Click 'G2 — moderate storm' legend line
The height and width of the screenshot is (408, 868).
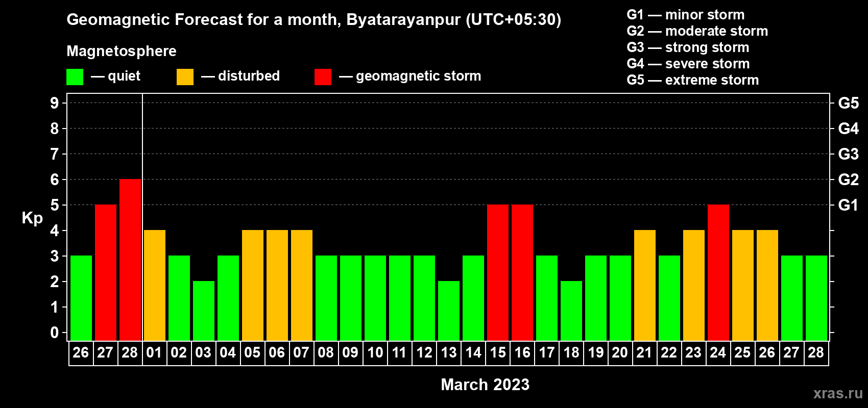click(x=697, y=31)
